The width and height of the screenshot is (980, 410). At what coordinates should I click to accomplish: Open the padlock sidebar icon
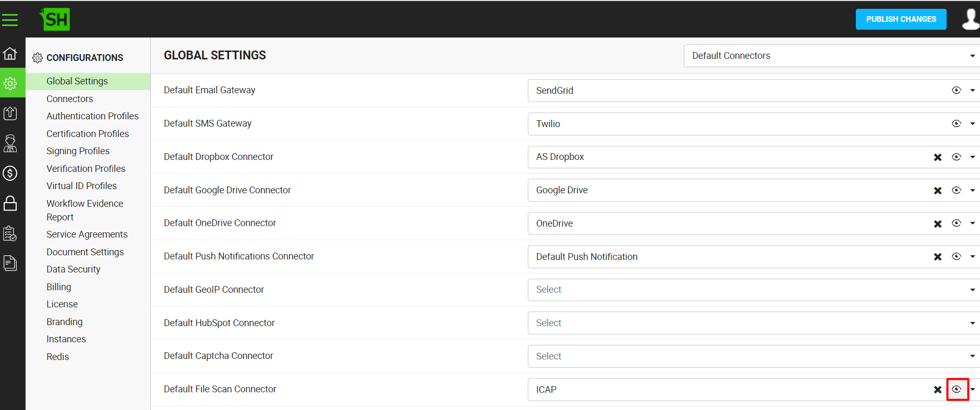10,203
